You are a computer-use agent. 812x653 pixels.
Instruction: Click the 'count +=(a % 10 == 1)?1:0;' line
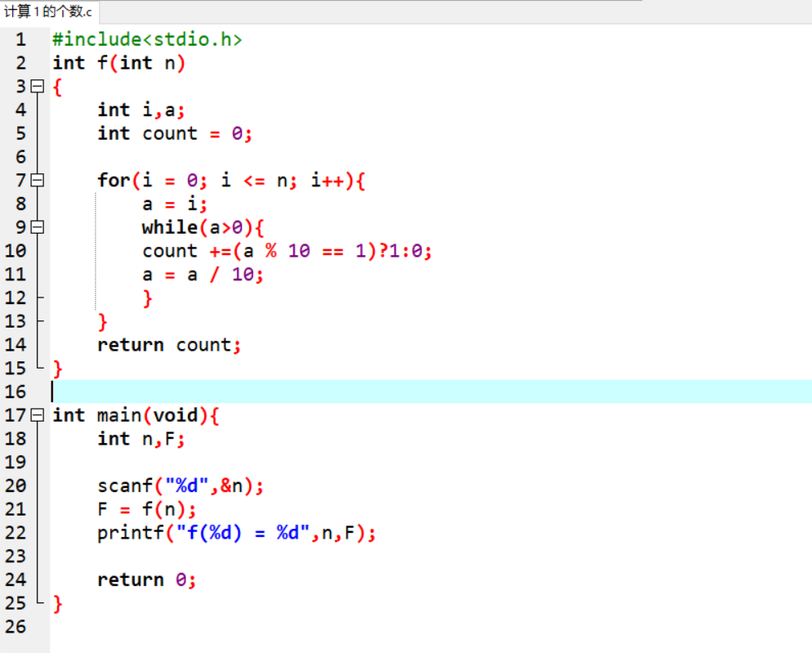[x=287, y=252]
